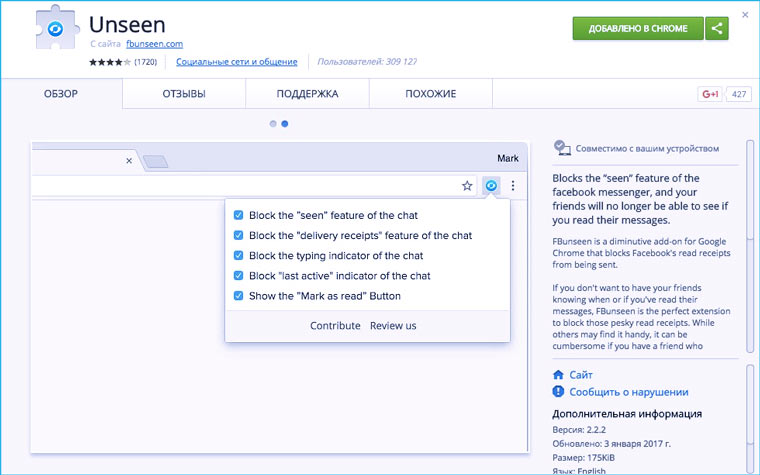Open the three-dot browser menu icon

[x=513, y=186]
